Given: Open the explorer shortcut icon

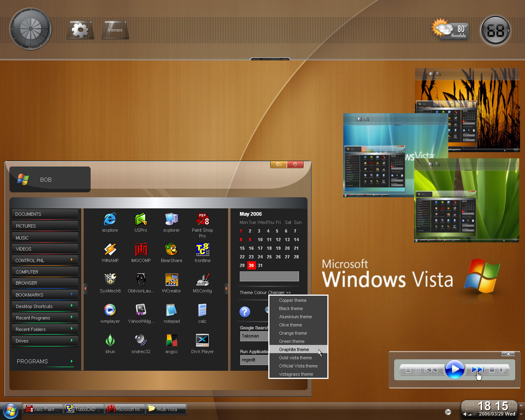Looking at the screenshot, I should [171, 219].
